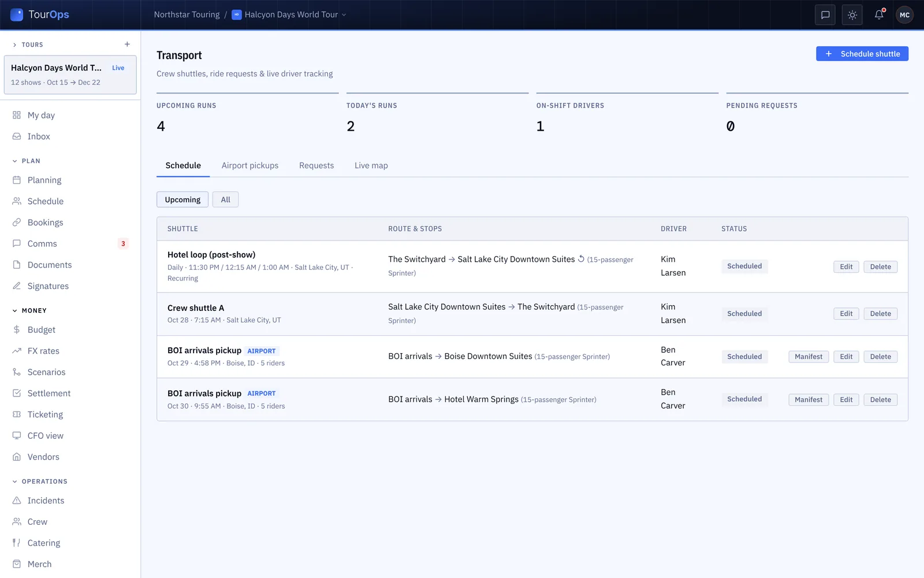Screen dimensions: 924x578
Task: Switch to Airport pickups tab
Action: (x=250, y=165)
